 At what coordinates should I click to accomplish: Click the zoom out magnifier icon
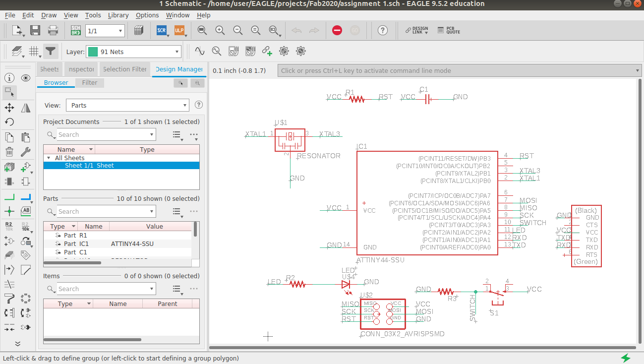click(237, 30)
